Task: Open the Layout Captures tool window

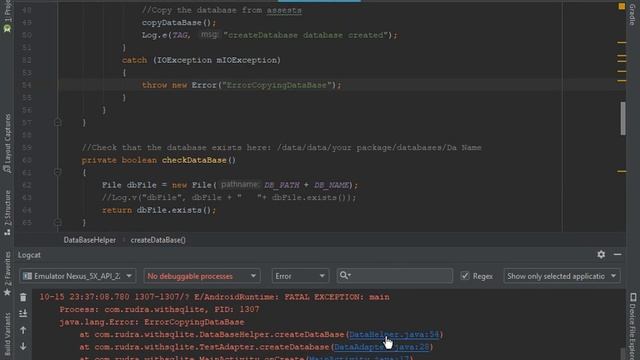Action: 7,143
